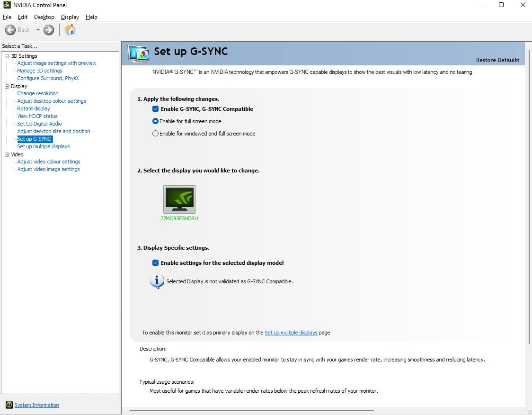Click the horizontal scrollbar at the bottom
The width and height of the screenshot is (532, 415).
251,411
